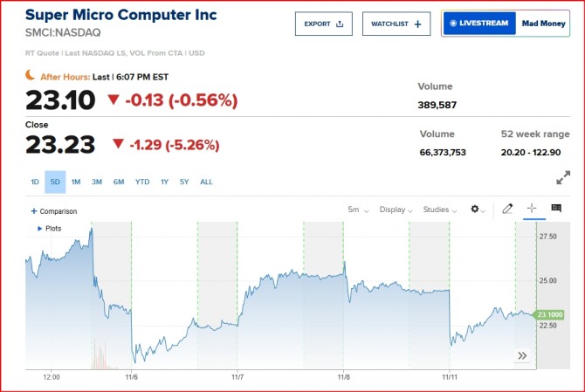The width and height of the screenshot is (585, 392).
Task: Click the double-chevron scroll-to-latest button
Action: click(x=522, y=355)
